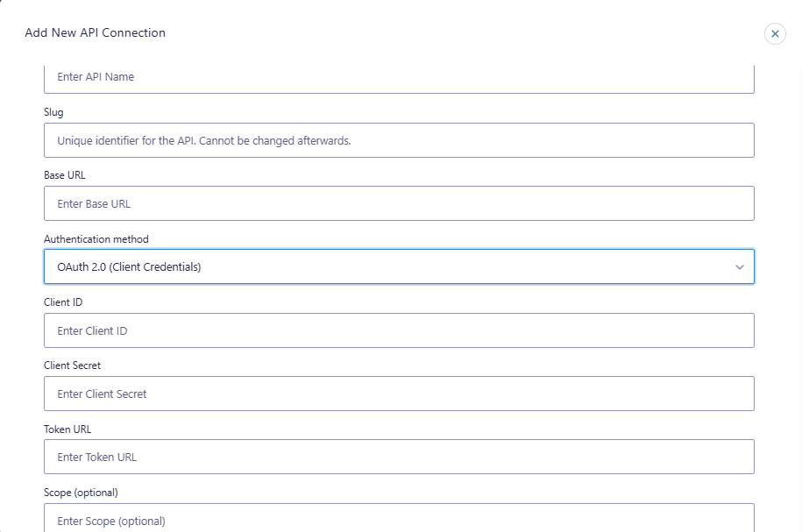Click the Base URL label

tap(65, 175)
